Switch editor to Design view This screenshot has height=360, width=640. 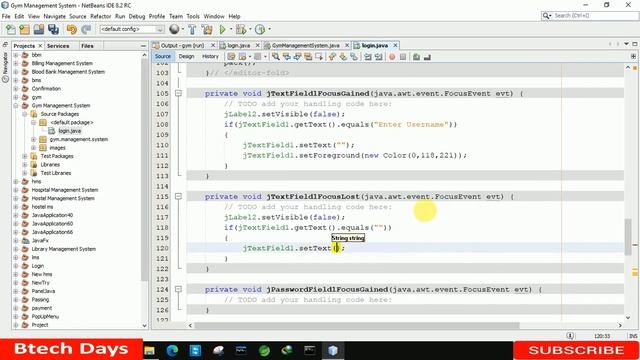pyautogui.click(x=187, y=56)
